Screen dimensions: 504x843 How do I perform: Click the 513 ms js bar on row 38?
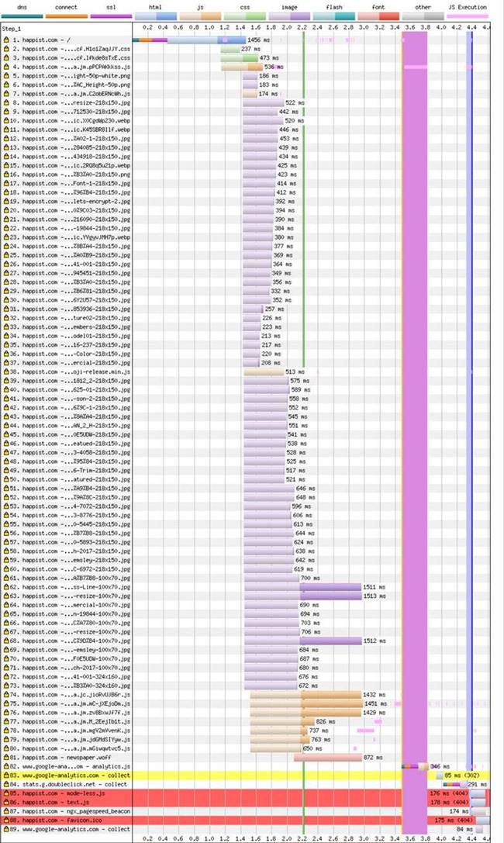(264, 371)
